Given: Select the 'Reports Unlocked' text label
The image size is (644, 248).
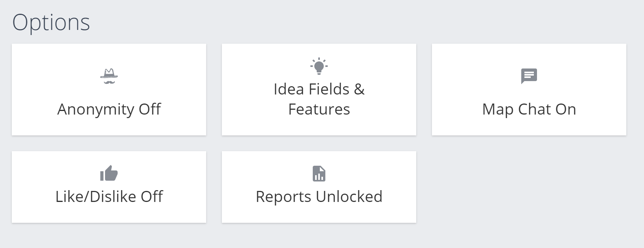Looking at the screenshot, I should (319, 197).
